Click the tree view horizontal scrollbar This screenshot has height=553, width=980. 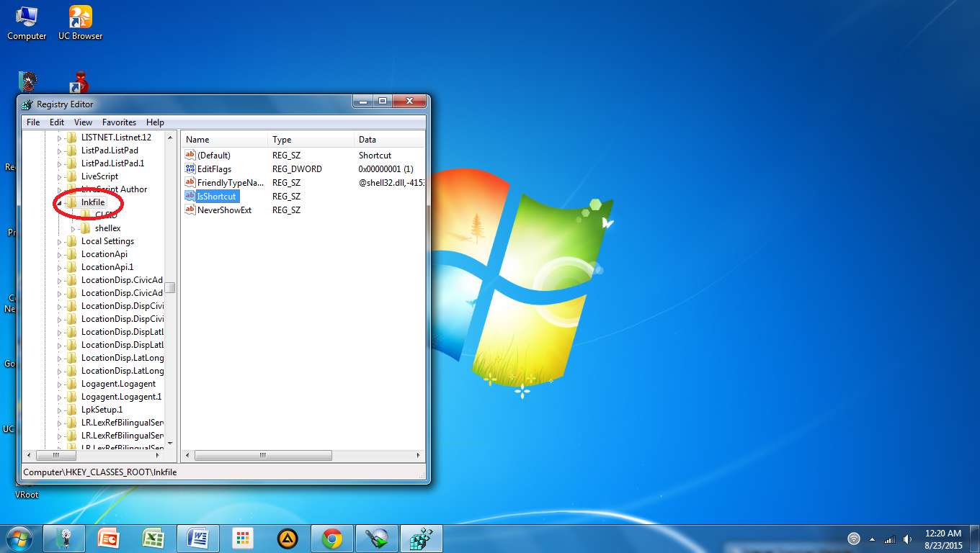[56, 455]
